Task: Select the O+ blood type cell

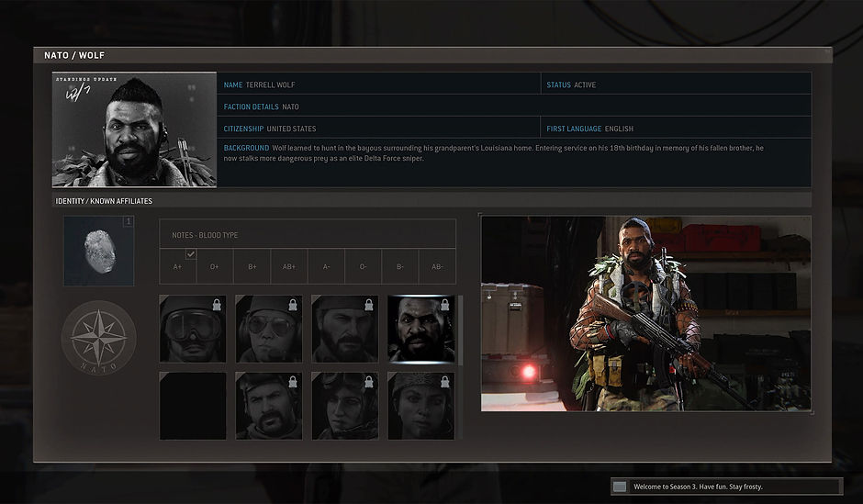Action: [215, 266]
